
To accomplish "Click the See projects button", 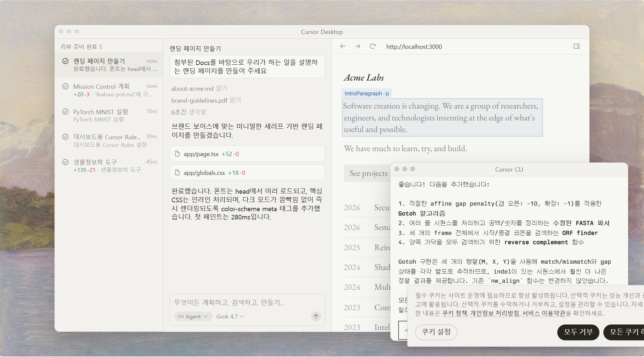I will click(367, 173).
